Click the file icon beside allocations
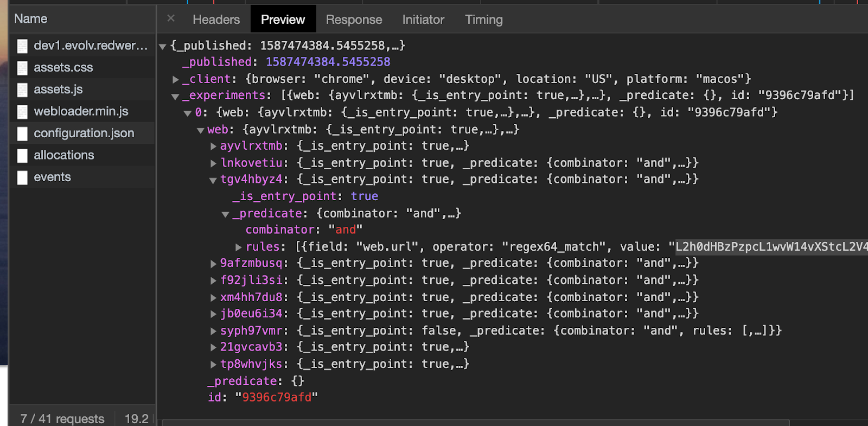868x426 pixels. [22, 156]
